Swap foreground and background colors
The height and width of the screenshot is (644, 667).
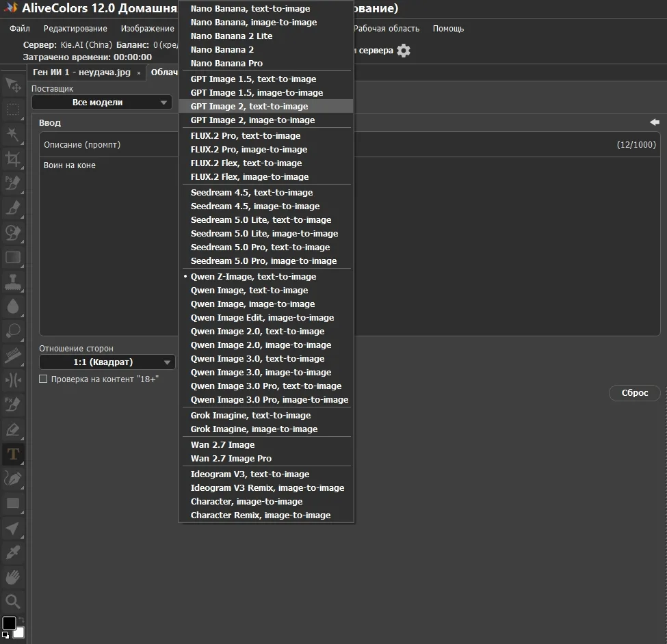click(x=21, y=620)
